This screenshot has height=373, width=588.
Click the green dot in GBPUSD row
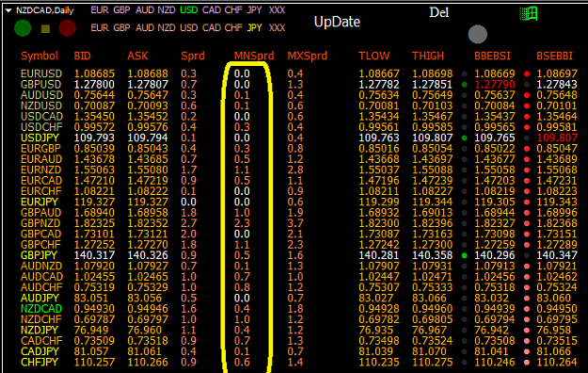coord(464,85)
